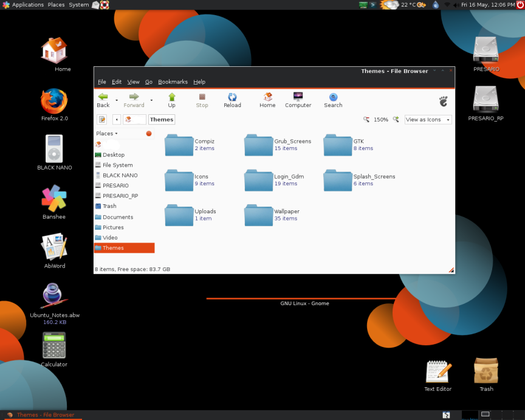This screenshot has height=420, width=525.
Task: Click the home path bar button
Action: click(135, 120)
